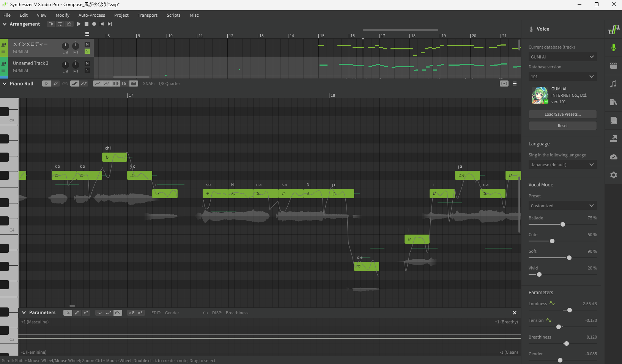Collapse the Piano Roll section chevron
622x364 pixels.
(5, 84)
